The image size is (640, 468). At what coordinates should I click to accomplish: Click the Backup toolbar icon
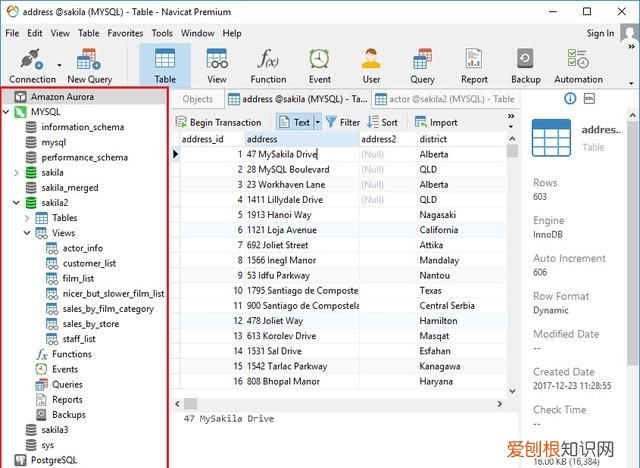tap(525, 63)
